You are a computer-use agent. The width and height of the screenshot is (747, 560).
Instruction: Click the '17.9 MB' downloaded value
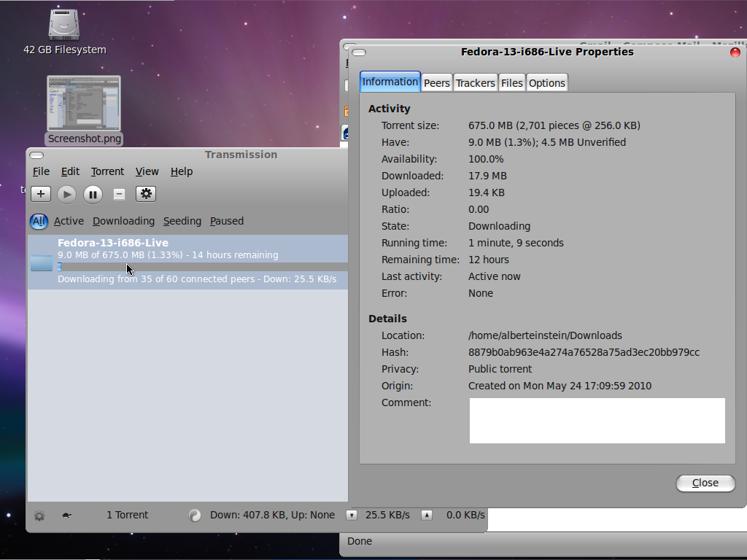tap(487, 176)
